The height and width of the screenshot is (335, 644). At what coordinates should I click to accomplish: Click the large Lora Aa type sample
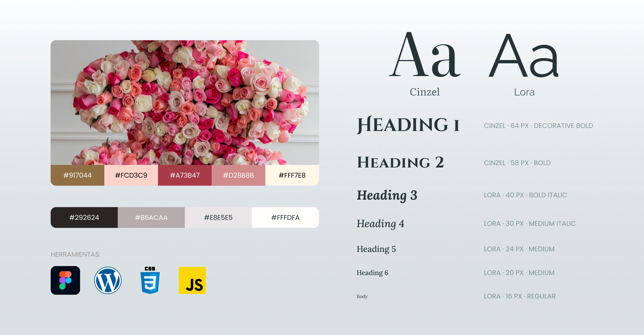point(524,56)
